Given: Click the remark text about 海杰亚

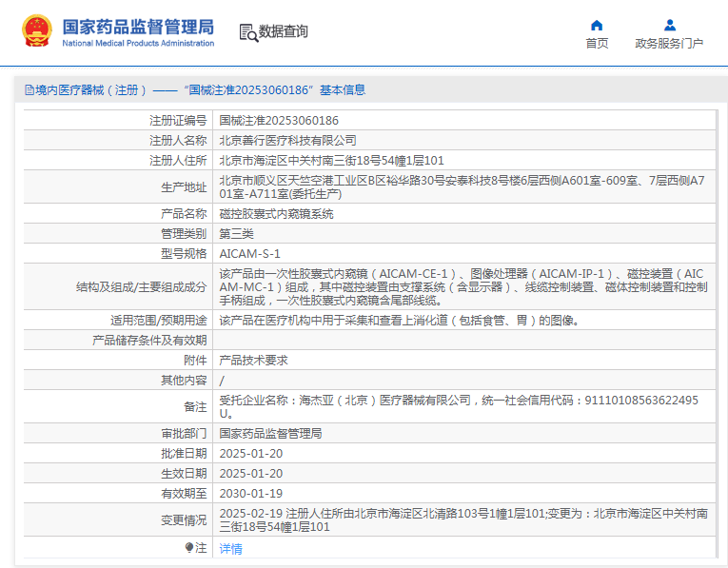Looking at the screenshot, I should coord(459,406).
